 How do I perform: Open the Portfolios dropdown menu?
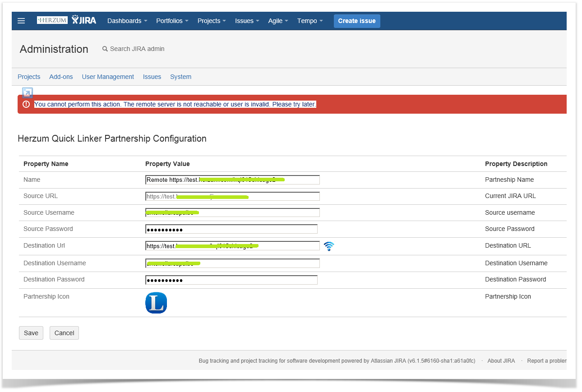[172, 21]
